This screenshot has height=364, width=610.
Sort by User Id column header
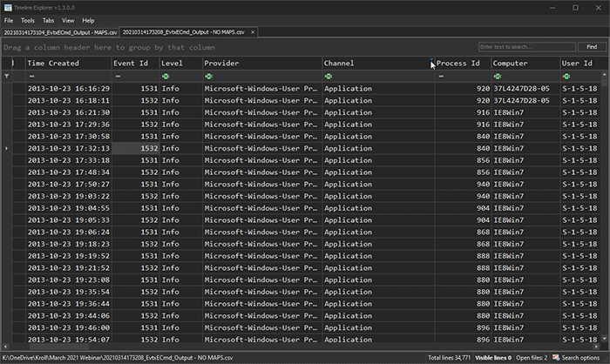pyautogui.click(x=581, y=64)
